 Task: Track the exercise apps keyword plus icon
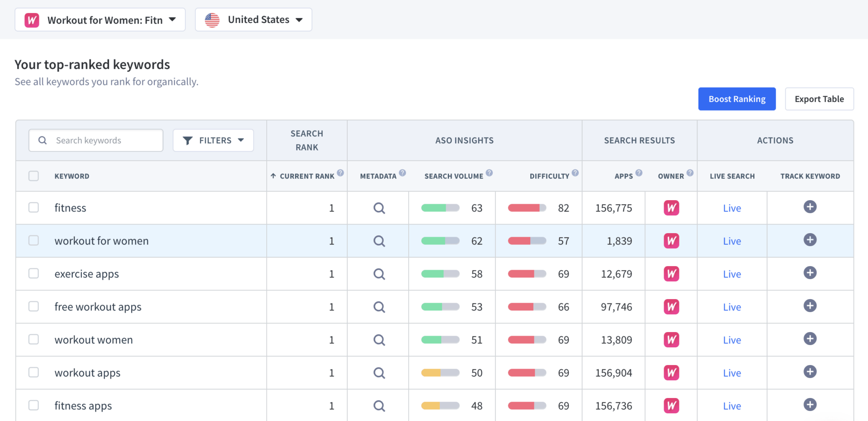click(810, 273)
